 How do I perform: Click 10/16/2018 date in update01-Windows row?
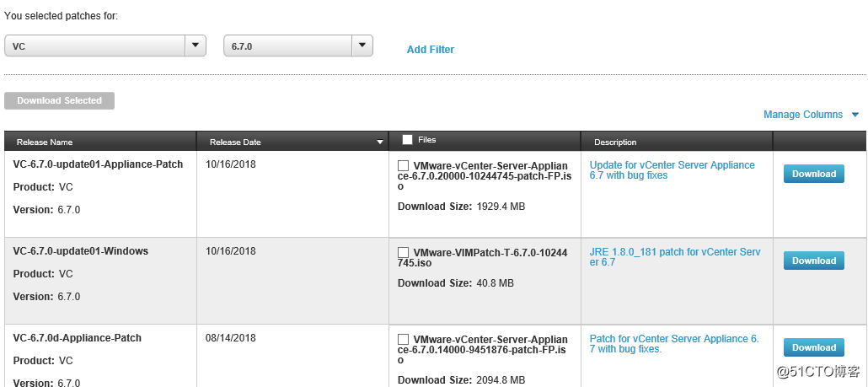pos(230,250)
